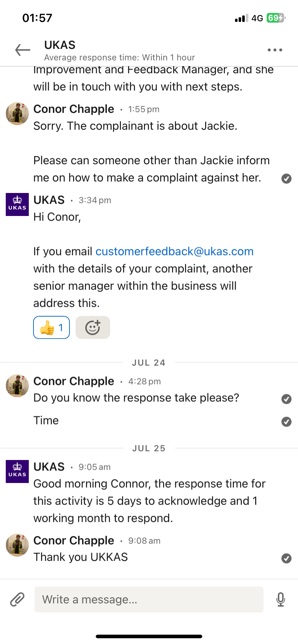Screen dimensions: 298x644
Task: Open customerfeedback@ukas.com email link
Action: 175,251
